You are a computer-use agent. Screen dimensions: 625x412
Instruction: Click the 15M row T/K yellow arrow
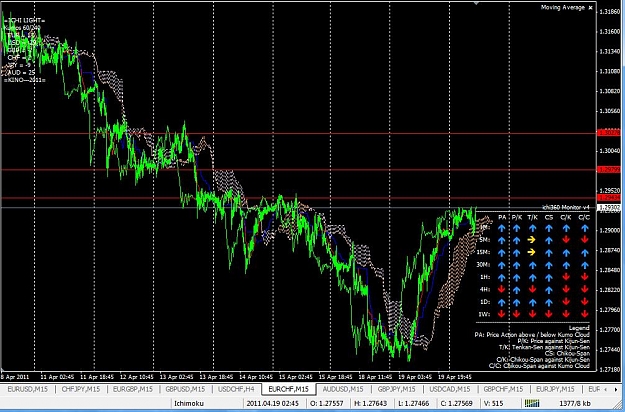point(532,252)
